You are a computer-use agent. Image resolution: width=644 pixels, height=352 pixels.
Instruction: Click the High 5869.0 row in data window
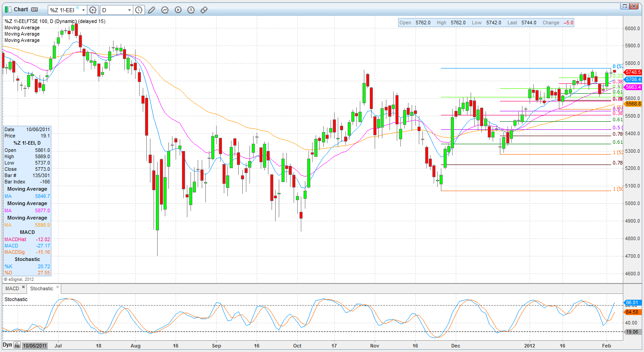click(x=27, y=156)
